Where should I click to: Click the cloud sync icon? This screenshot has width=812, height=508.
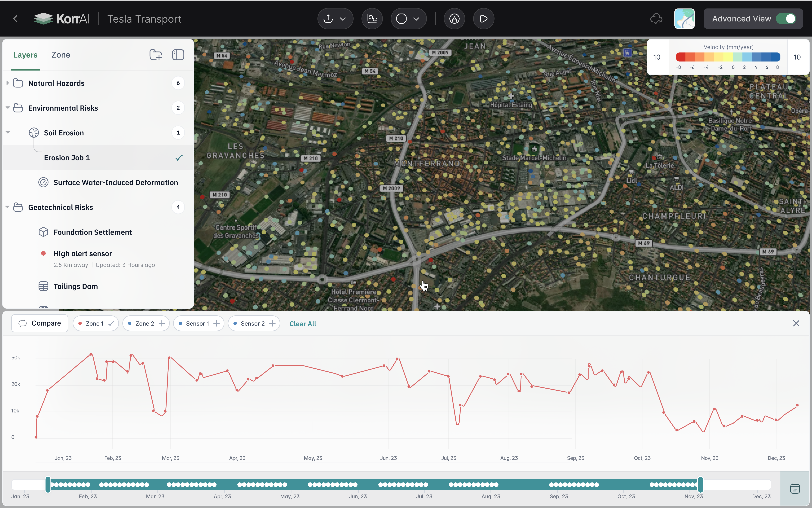pyautogui.click(x=656, y=19)
